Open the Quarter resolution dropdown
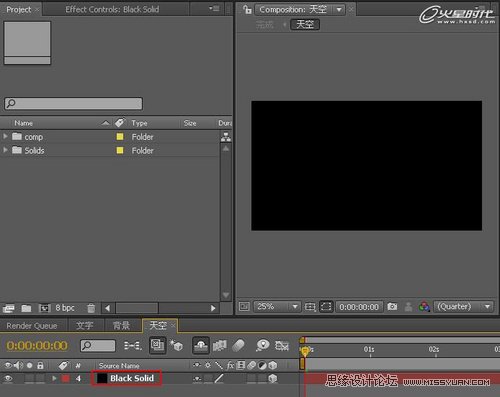This screenshot has width=500, height=397. pyautogui.click(x=463, y=306)
